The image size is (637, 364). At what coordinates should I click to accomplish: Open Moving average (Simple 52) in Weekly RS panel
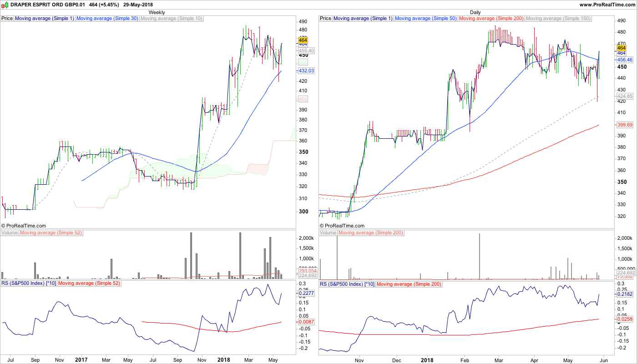pyautogui.click(x=89, y=283)
